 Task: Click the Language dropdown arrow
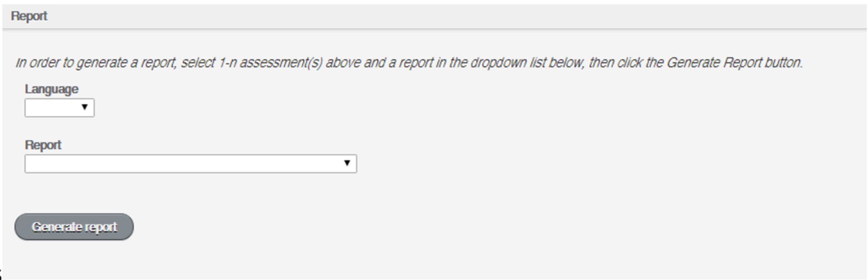(x=84, y=107)
